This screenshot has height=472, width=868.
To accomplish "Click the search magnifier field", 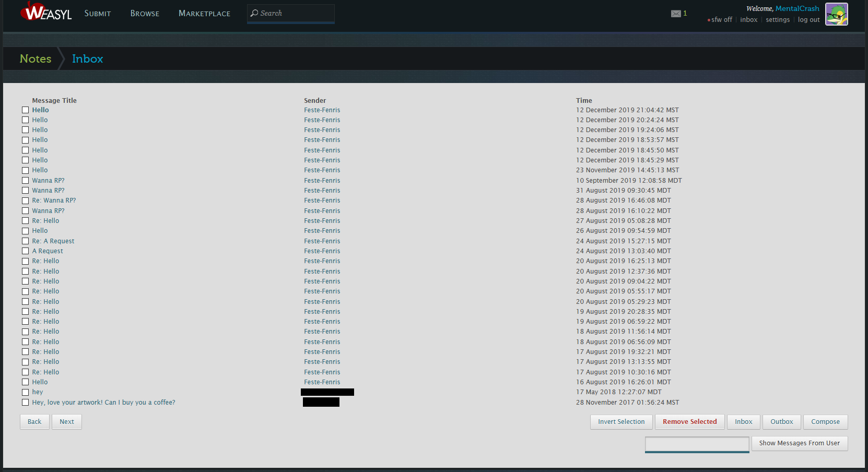I will (x=291, y=14).
